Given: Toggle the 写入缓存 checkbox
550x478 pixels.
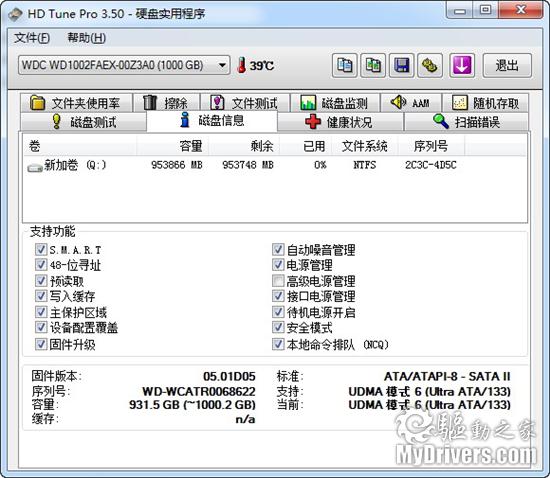Looking at the screenshot, I should pos(41,296).
